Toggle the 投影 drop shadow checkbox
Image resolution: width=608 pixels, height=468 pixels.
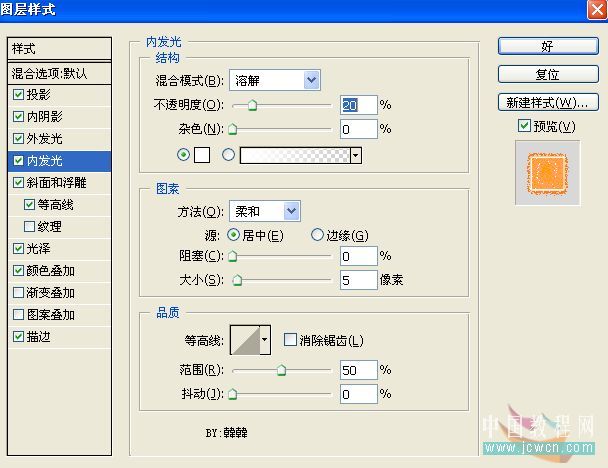point(18,95)
